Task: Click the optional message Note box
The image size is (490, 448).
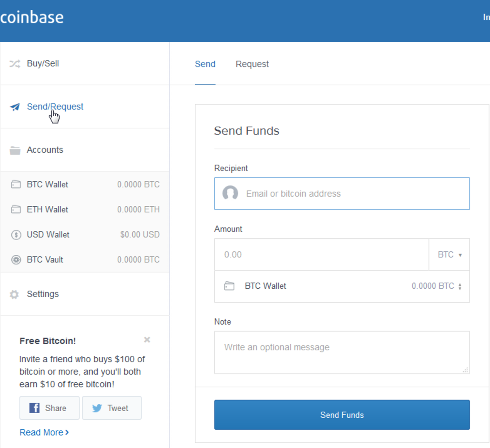Action: click(342, 352)
